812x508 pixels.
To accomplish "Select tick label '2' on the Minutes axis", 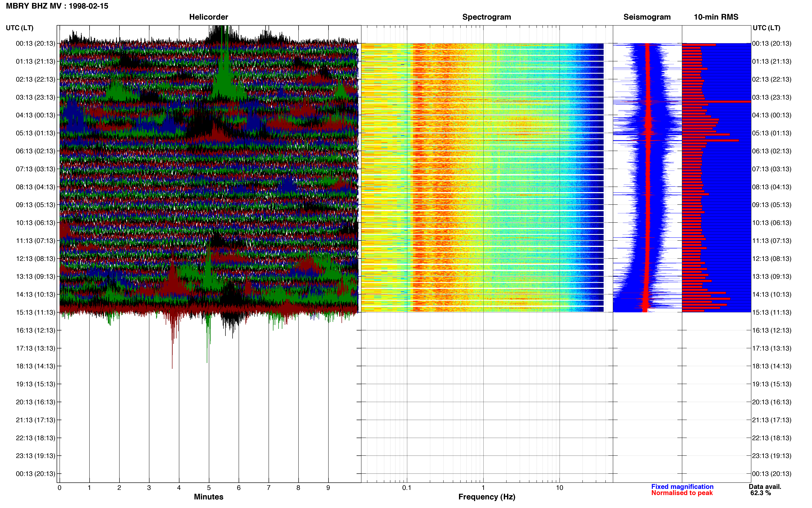I will [119, 487].
